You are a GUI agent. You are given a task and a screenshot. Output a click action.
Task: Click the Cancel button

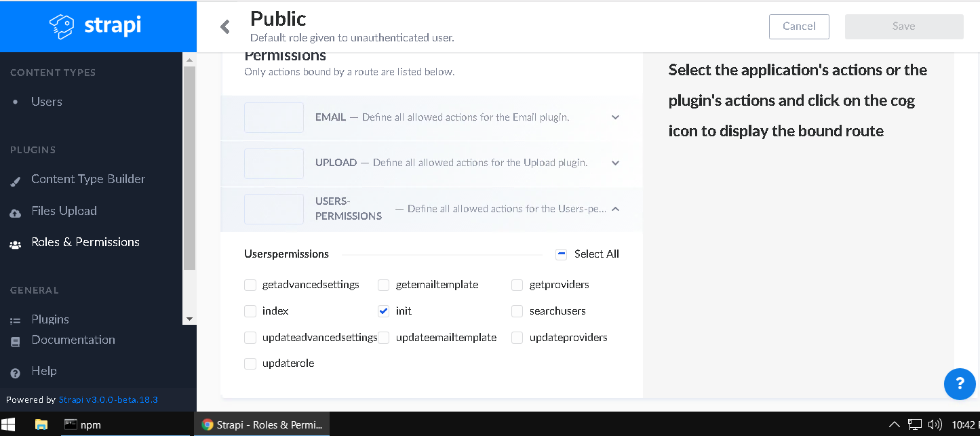(x=799, y=26)
